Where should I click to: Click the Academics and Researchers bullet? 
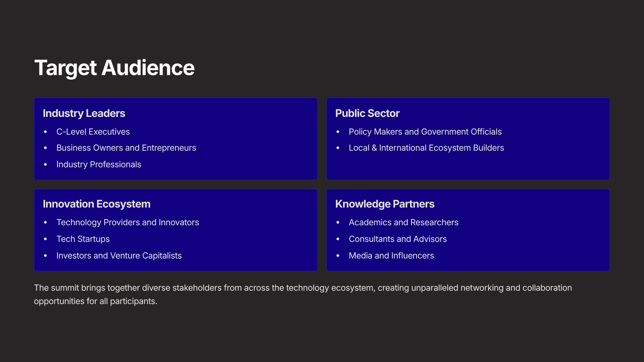[x=403, y=222]
